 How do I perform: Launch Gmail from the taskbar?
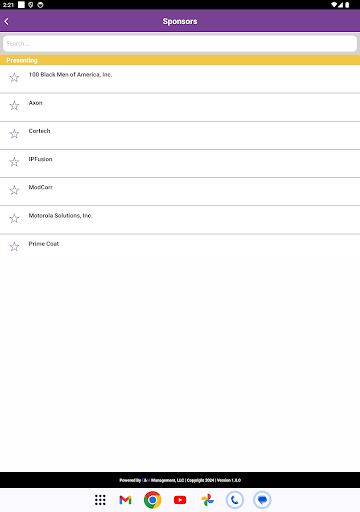(125, 500)
